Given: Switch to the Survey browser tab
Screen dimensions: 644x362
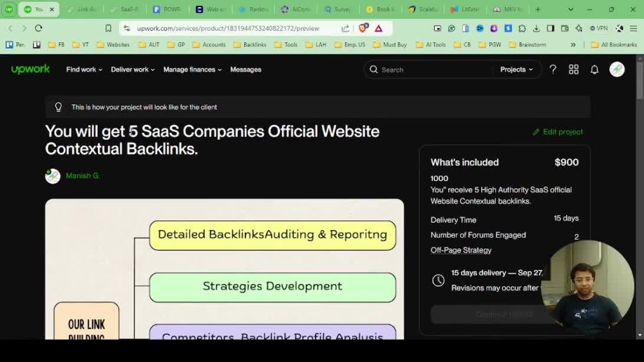Looking at the screenshot, I should (339, 9).
